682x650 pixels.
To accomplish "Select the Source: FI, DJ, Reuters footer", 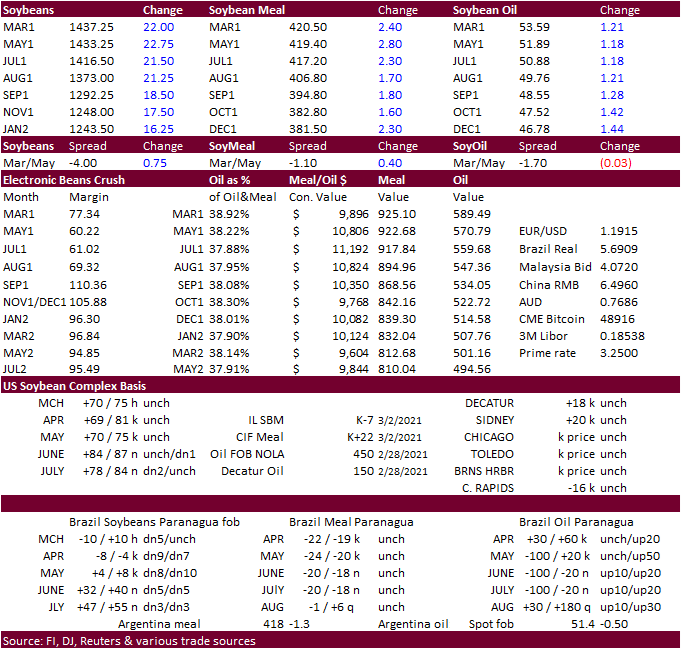I will tap(129, 641).
